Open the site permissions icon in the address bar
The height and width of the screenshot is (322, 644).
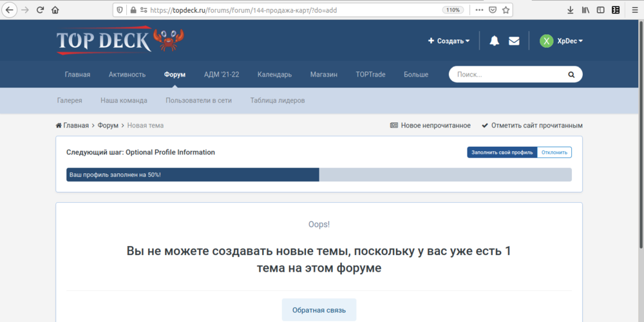pyautogui.click(x=144, y=10)
